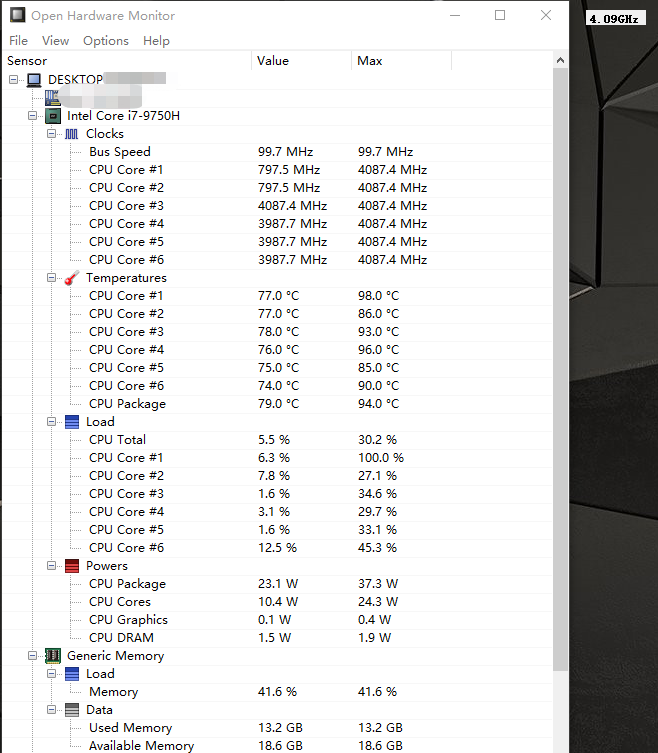Collapse the DESKTOP tree node
The height and width of the screenshot is (753, 658).
(13, 80)
